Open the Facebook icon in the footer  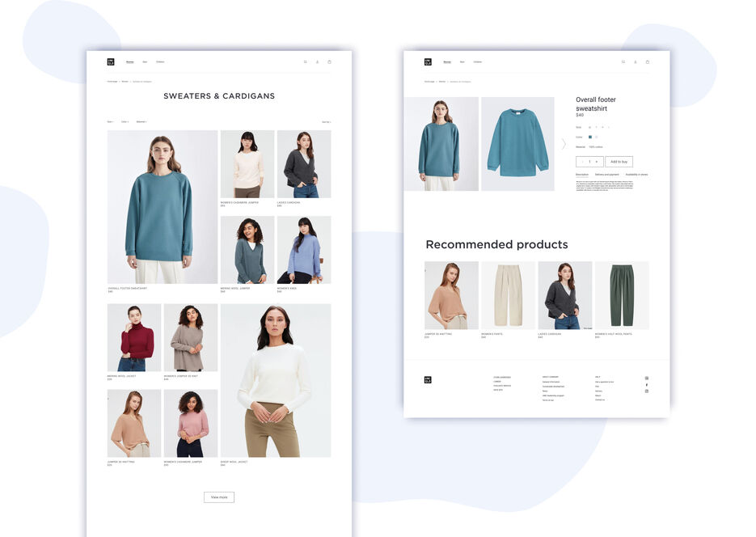point(647,385)
